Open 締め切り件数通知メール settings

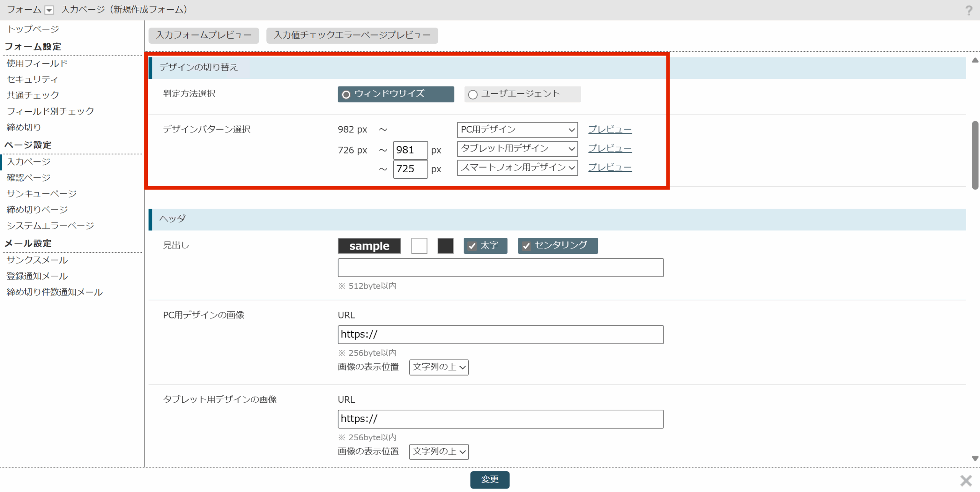pos(54,292)
